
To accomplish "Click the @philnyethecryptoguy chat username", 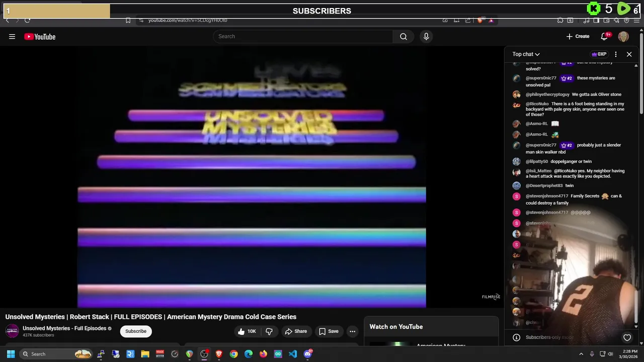I will coord(547,95).
